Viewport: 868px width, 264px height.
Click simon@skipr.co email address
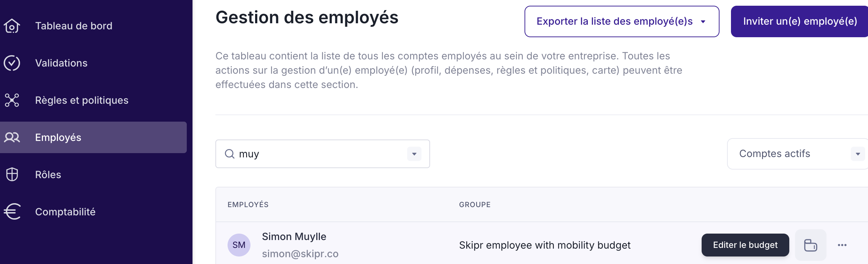(300, 254)
